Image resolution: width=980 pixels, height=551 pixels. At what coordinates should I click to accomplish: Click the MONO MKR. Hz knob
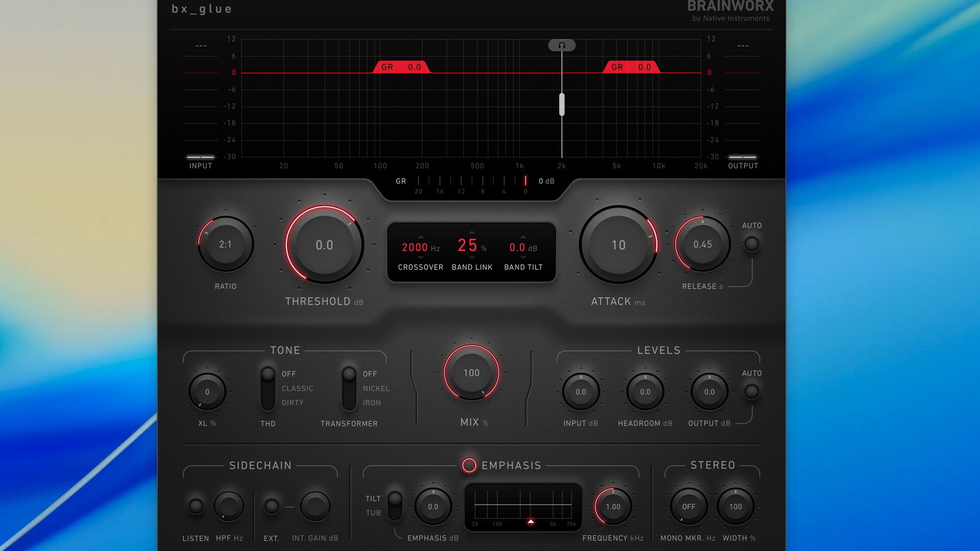(689, 507)
